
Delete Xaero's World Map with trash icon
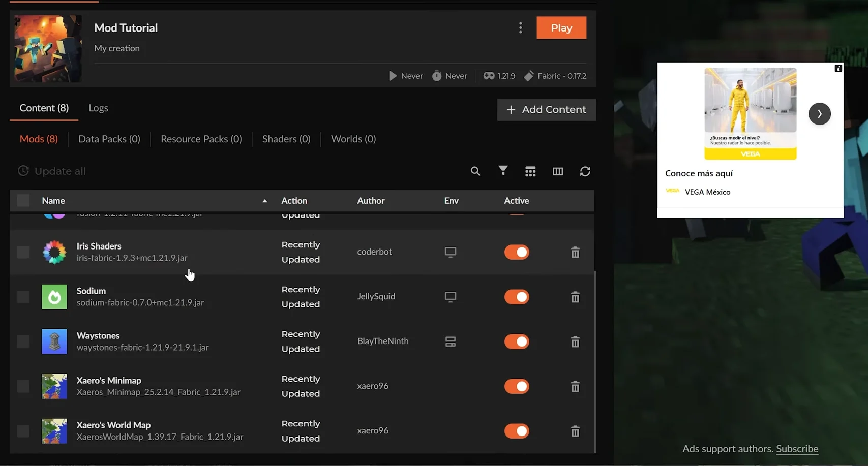coord(575,431)
